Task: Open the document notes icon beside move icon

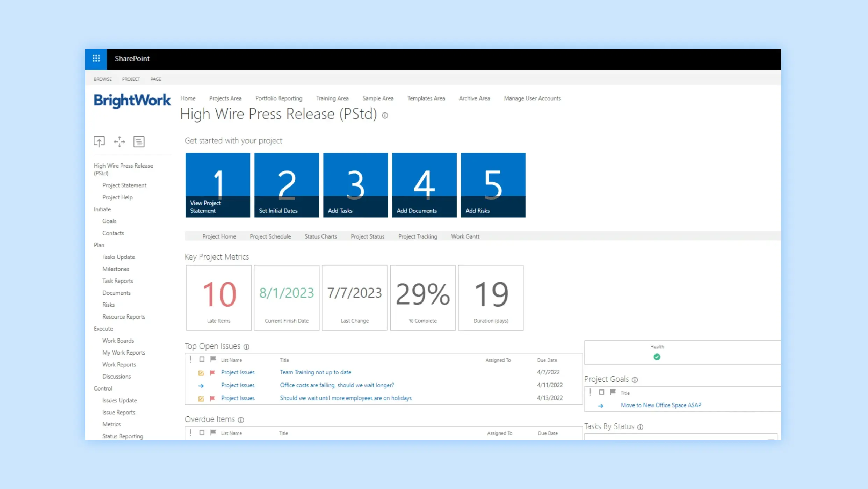Action: [139, 141]
